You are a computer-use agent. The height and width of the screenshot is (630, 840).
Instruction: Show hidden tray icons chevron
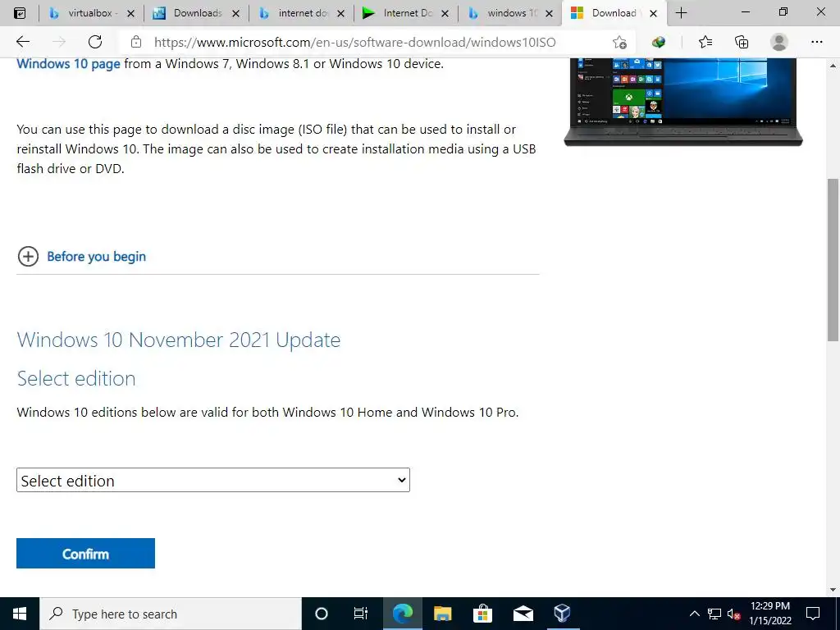[694, 614]
